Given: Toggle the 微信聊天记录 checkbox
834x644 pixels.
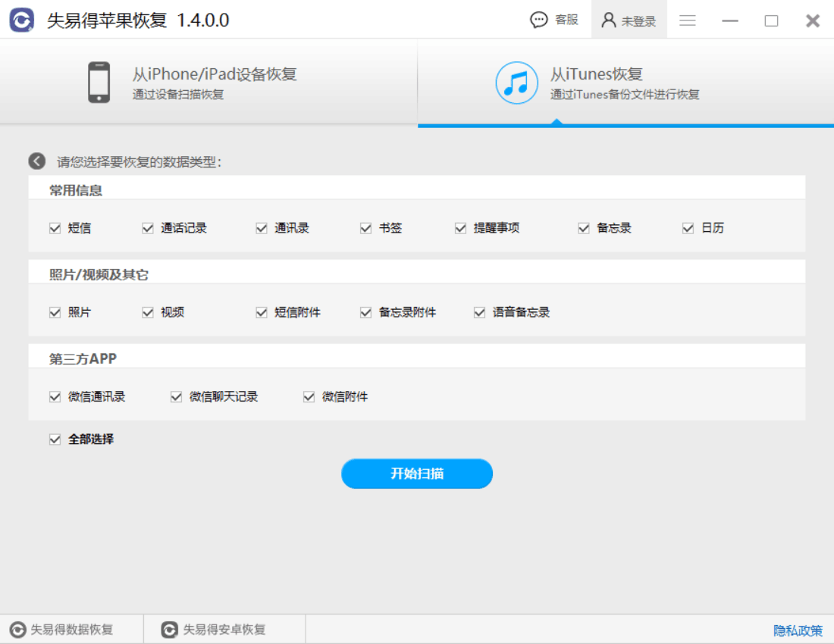Looking at the screenshot, I should point(175,395).
